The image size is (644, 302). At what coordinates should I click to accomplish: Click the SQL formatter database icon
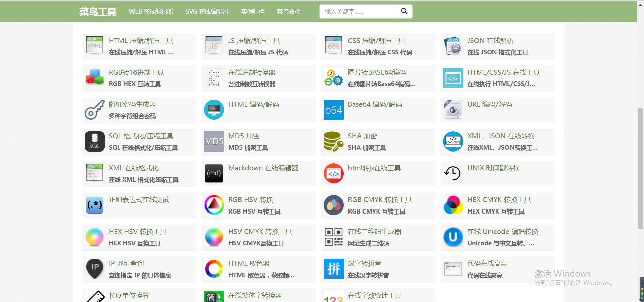click(x=95, y=141)
